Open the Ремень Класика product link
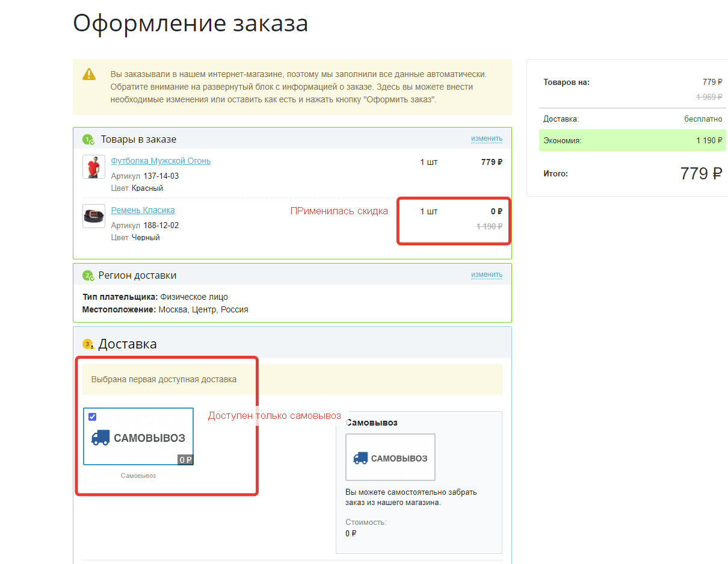 point(143,210)
